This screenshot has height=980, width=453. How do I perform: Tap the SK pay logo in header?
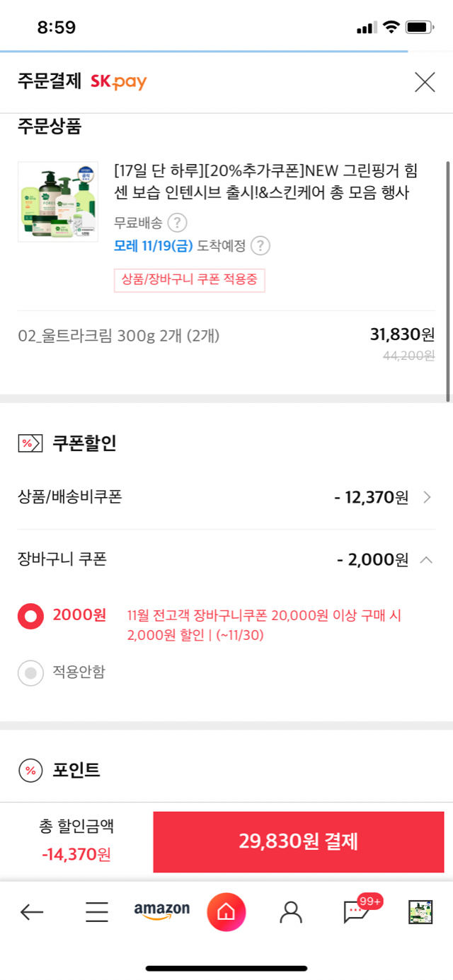pyautogui.click(x=118, y=82)
